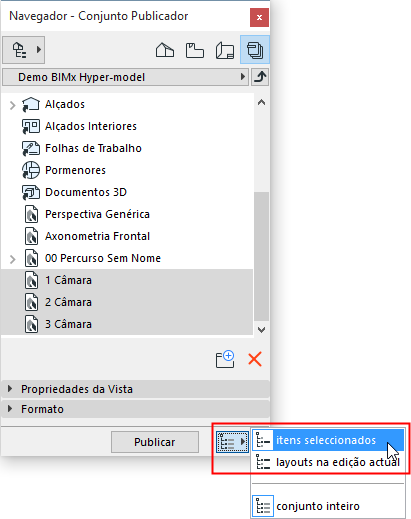The image size is (411, 519).
Task: Click the tree list scrollbar thumb
Action: pyautogui.click(x=261, y=256)
